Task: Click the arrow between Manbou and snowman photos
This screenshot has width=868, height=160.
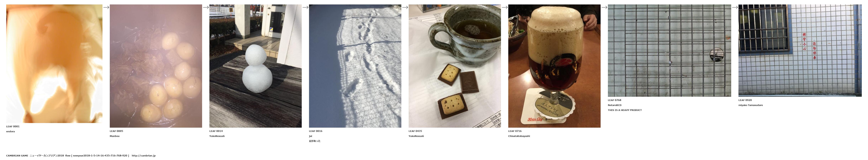Action: tap(206, 7)
